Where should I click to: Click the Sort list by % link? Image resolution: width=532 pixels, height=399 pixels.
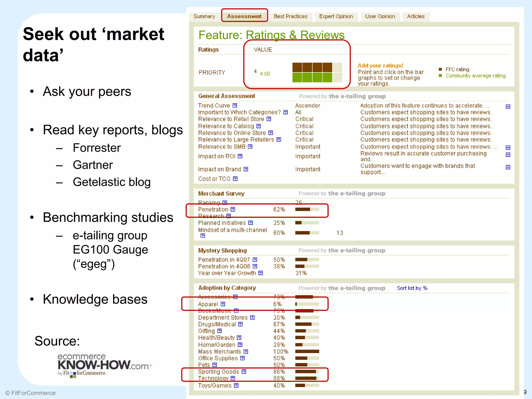[x=412, y=288]
